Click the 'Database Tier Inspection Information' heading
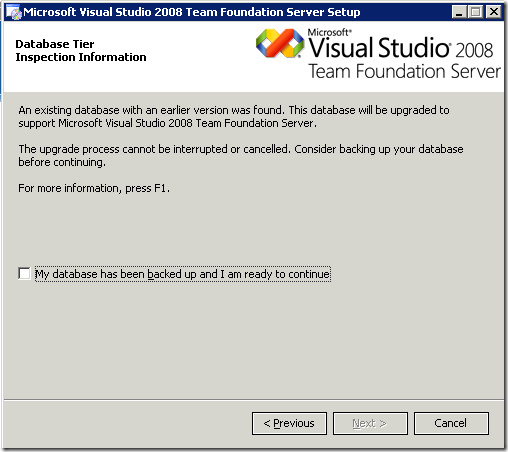The width and height of the screenshot is (508, 452). tap(81, 51)
